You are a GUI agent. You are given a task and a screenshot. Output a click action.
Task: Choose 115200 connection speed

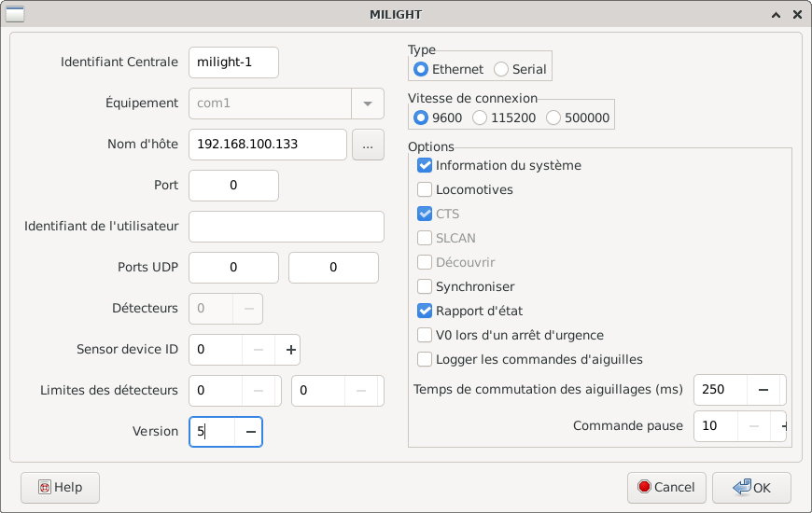(480, 118)
